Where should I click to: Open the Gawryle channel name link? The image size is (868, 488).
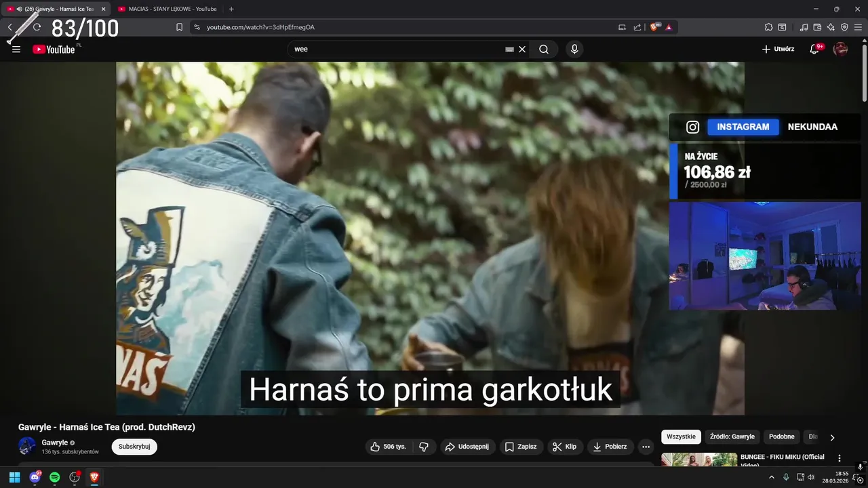pyautogui.click(x=55, y=443)
